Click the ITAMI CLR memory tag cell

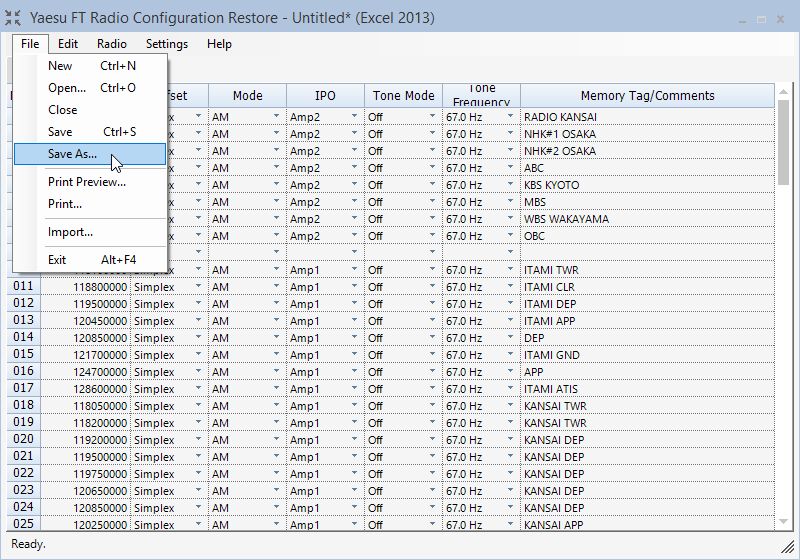click(647, 287)
